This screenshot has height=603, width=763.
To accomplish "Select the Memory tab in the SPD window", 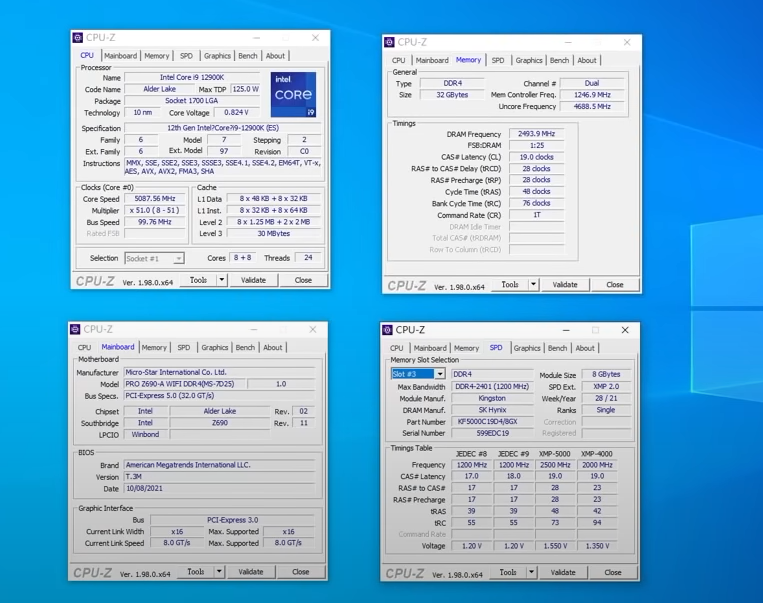I will point(466,348).
